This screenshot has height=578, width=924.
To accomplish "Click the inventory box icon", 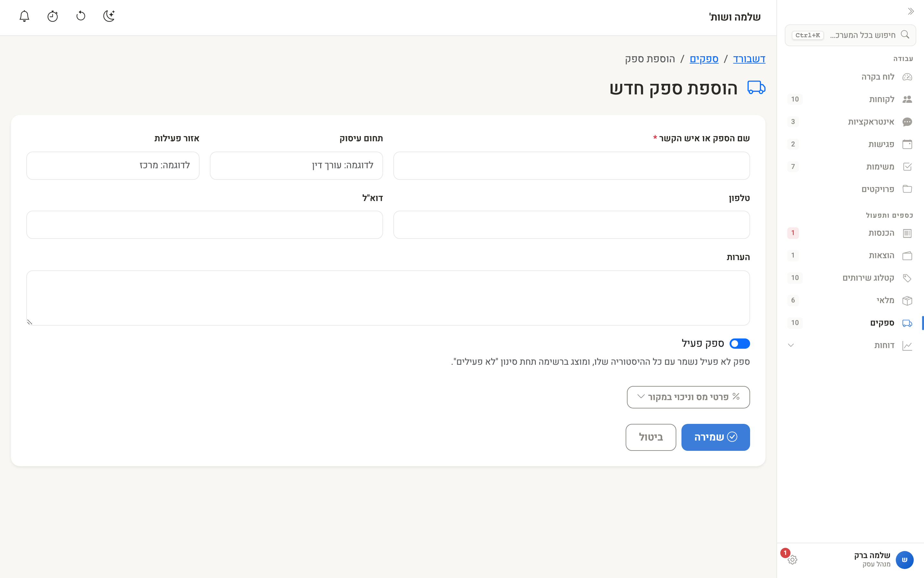I will [x=907, y=301].
